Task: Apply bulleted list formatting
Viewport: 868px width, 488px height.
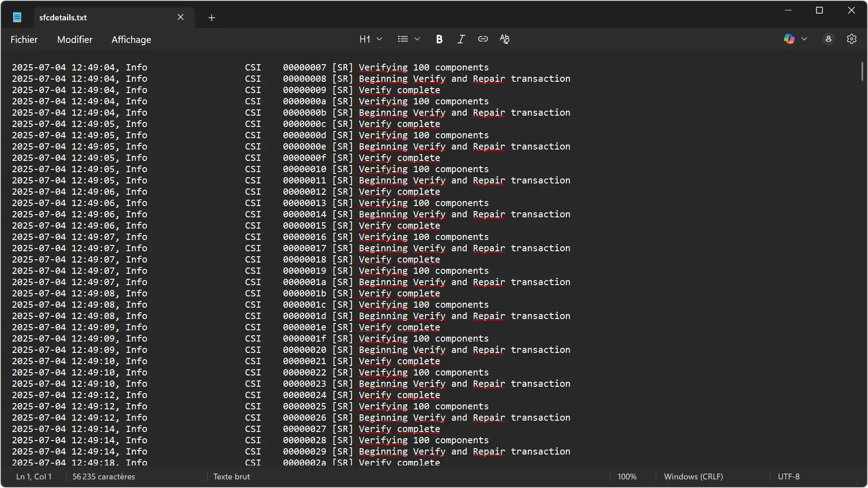Action: (x=403, y=39)
